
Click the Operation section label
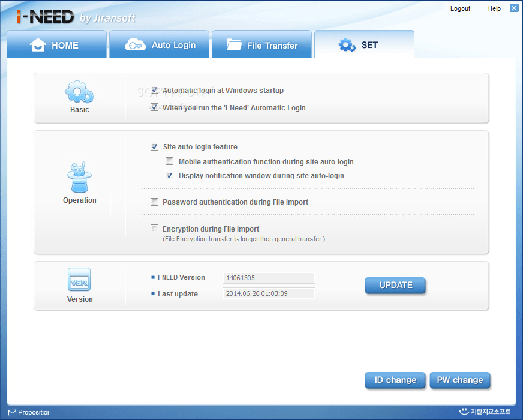pyautogui.click(x=79, y=200)
